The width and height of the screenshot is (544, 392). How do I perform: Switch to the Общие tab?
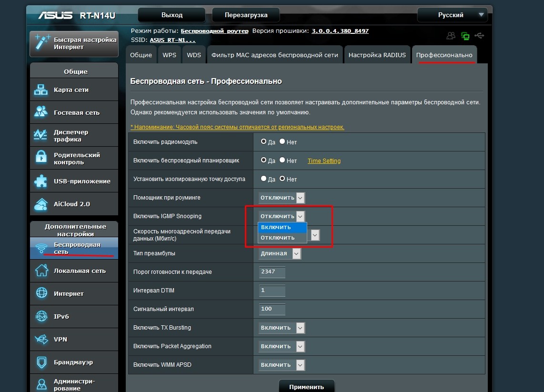(141, 55)
